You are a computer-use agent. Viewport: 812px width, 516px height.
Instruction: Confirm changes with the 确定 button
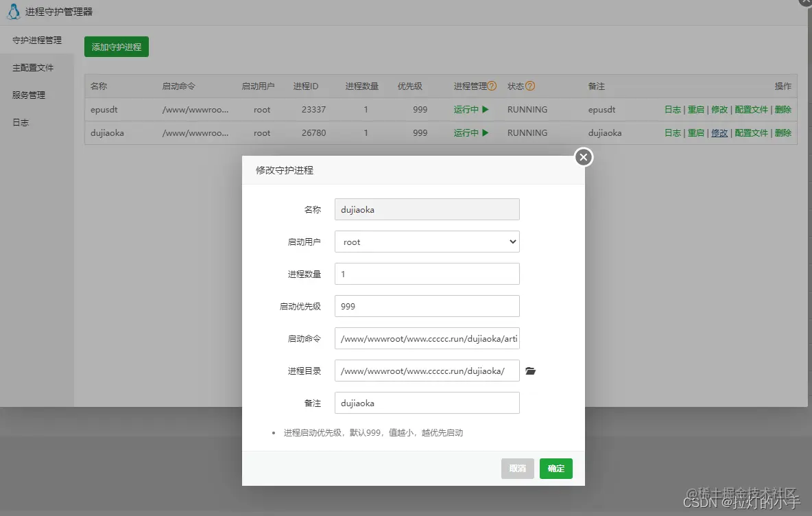click(556, 469)
